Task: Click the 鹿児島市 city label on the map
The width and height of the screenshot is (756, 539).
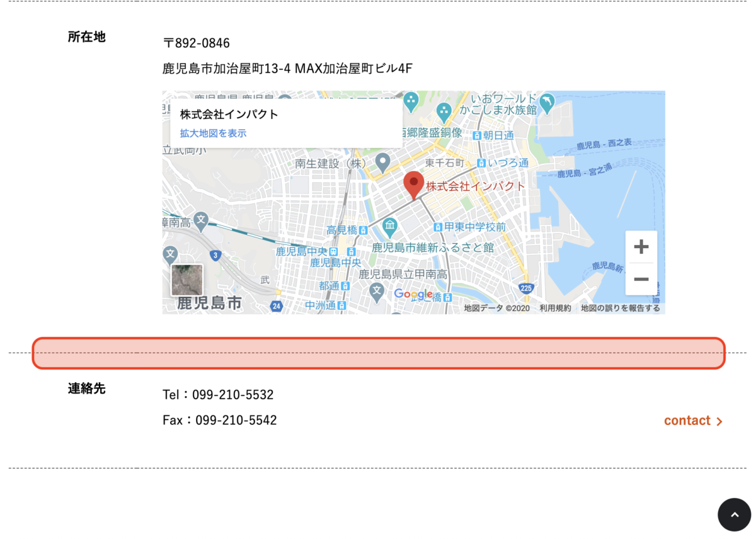Action: click(209, 303)
